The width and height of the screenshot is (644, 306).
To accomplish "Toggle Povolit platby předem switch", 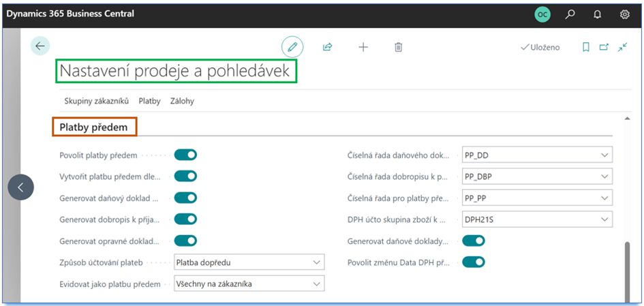I will [x=185, y=155].
